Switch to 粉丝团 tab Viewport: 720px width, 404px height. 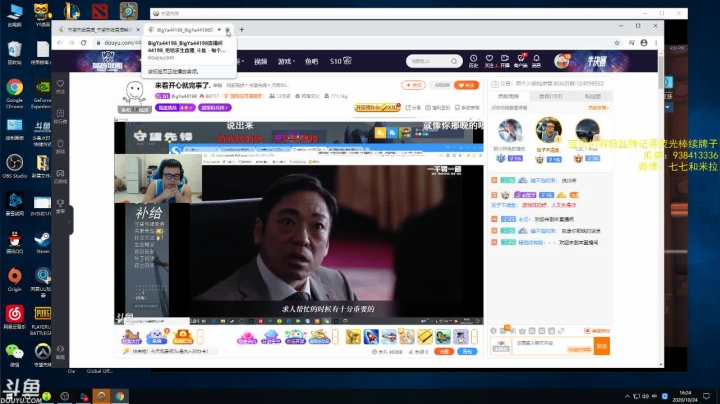pos(593,96)
